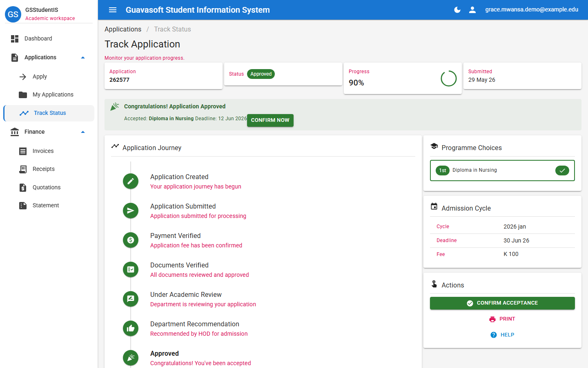Click 'Recommended by HOD for admission' text
588x368 pixels.
pyautogui.click(x=199, y=334)
